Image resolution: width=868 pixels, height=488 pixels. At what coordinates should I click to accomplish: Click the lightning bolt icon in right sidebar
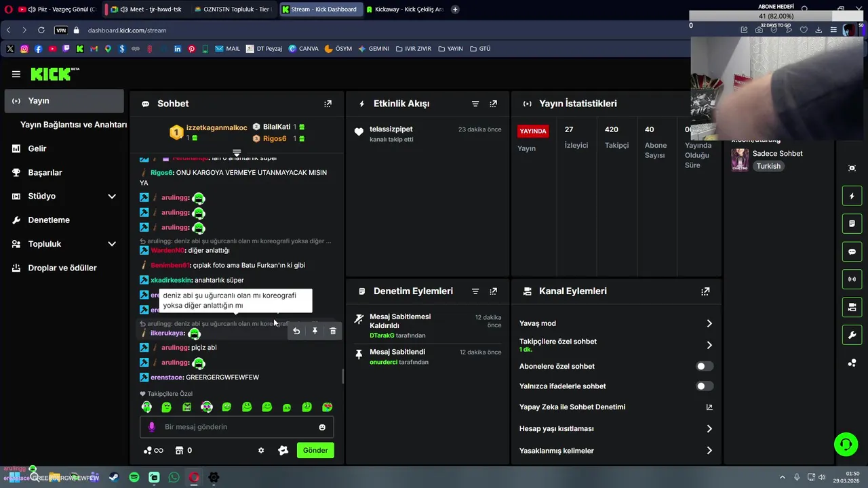(852, 197)
